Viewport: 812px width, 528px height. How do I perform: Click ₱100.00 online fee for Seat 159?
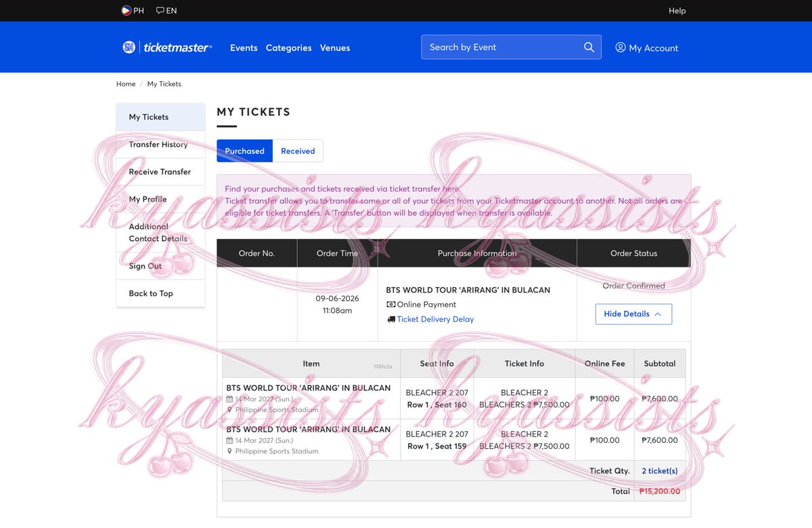point(605,440)
